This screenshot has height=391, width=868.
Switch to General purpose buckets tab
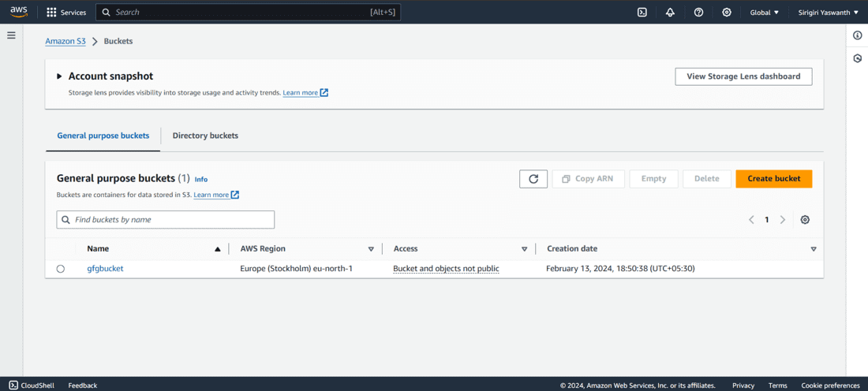[103, 136]
